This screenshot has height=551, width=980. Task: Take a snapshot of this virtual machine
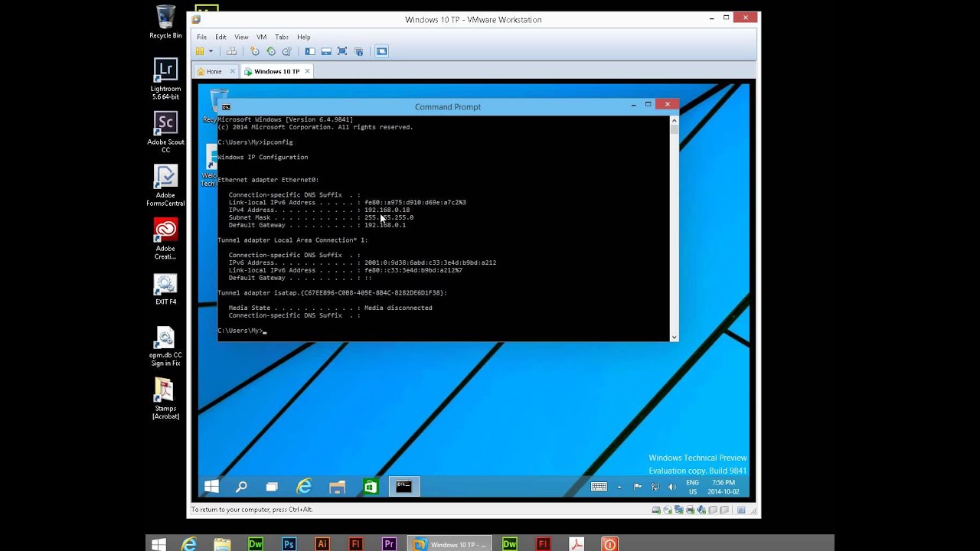(x=255, y=51)
